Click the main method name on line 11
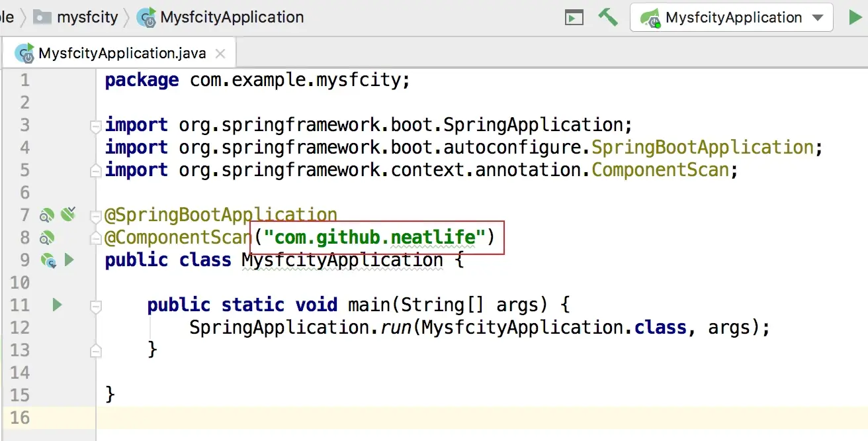 [x=369, y=305]
